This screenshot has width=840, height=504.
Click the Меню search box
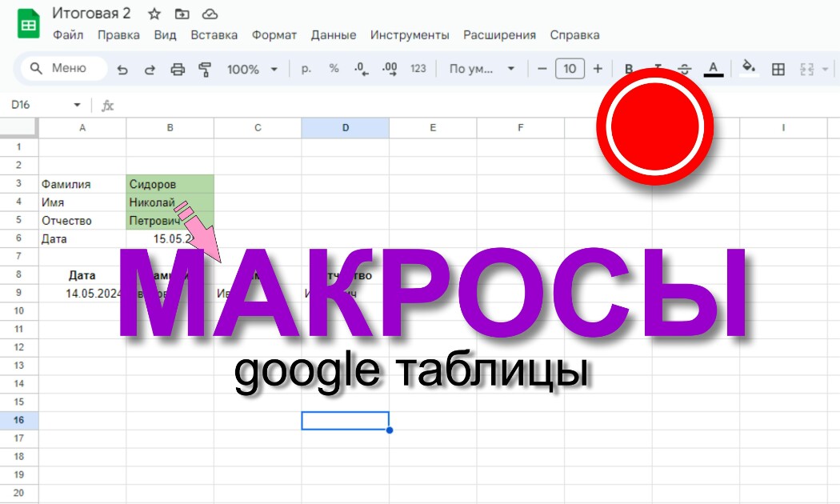pos(64,68)
